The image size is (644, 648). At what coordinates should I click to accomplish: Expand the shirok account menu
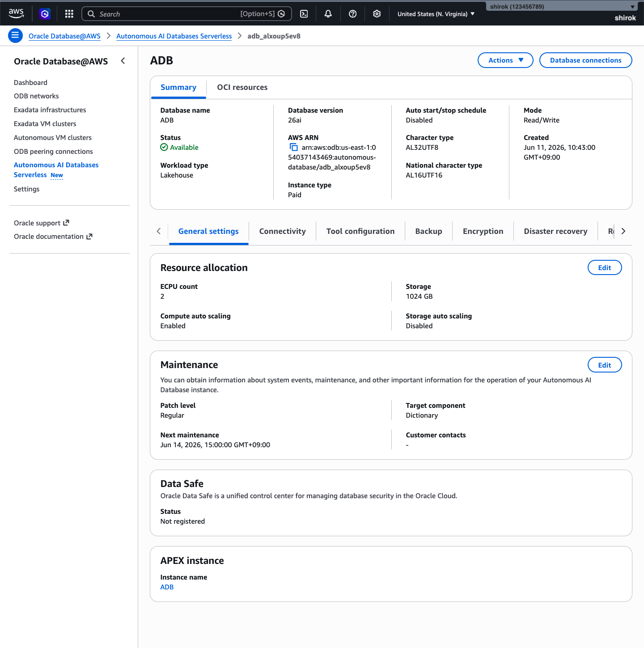pyautogui.click(x=562, y=7)
